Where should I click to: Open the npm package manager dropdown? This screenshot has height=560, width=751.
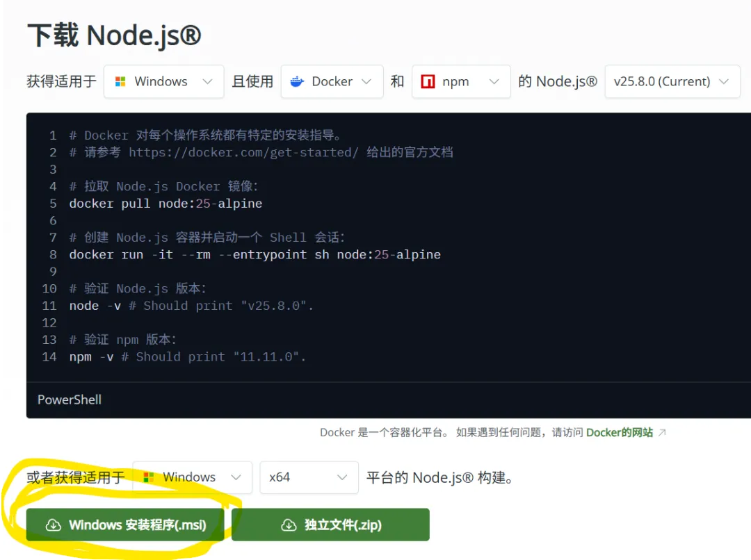click(x=461, y=82)
